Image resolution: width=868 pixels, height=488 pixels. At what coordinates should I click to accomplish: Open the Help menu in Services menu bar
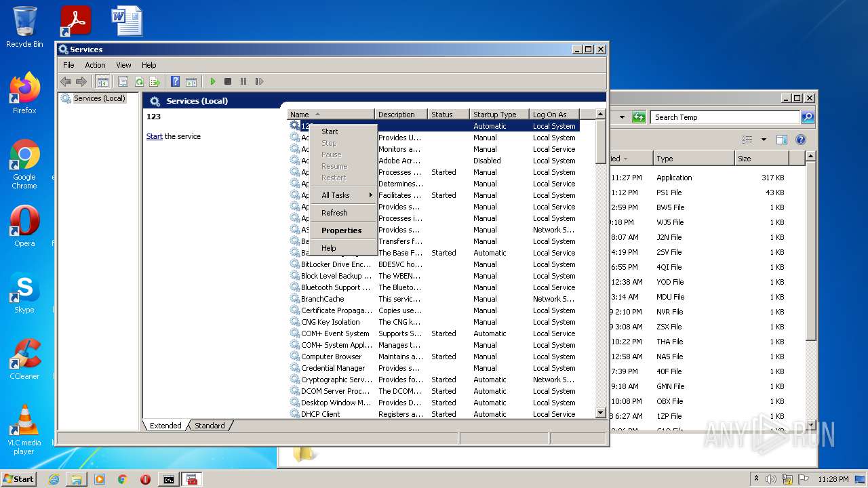click(149, 65)
